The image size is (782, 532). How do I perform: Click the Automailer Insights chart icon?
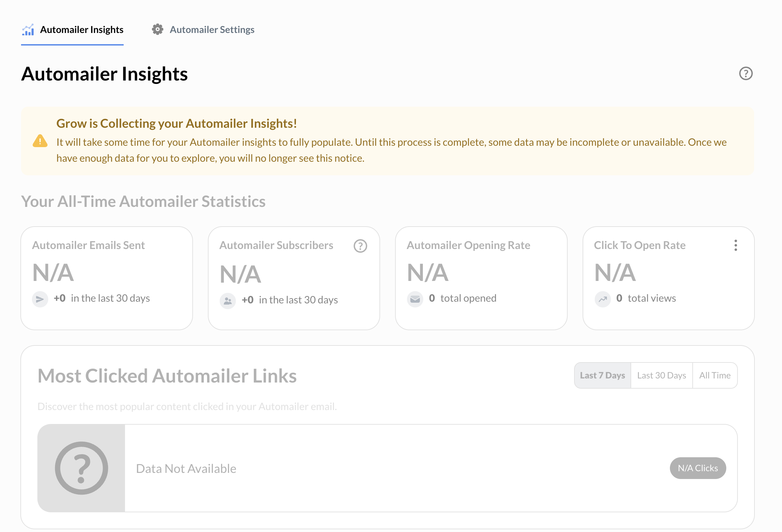coord(28,30)
